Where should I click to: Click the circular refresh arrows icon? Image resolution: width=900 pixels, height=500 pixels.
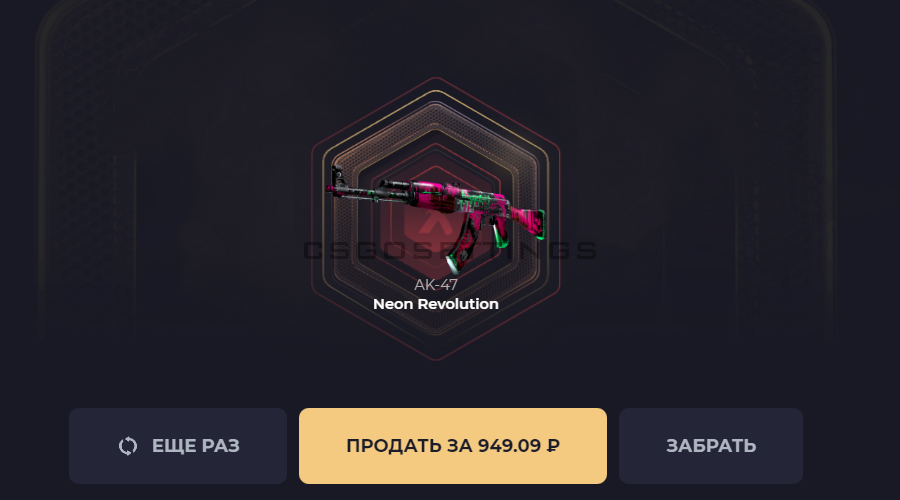(x=128, y=446)
